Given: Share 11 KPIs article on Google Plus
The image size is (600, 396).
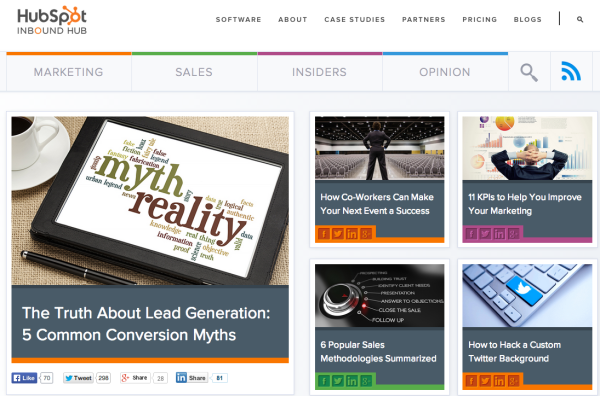Looking at the screenshot, I should 513,233.
